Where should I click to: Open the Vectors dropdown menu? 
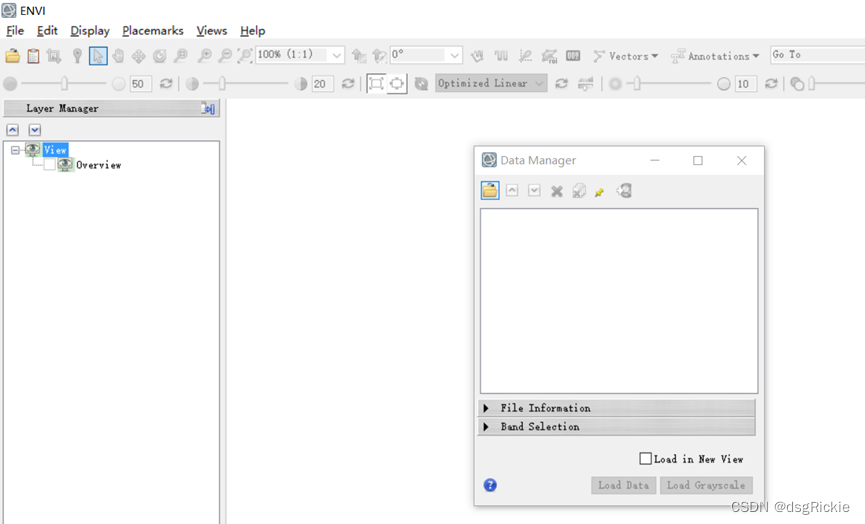coord(626,56)
